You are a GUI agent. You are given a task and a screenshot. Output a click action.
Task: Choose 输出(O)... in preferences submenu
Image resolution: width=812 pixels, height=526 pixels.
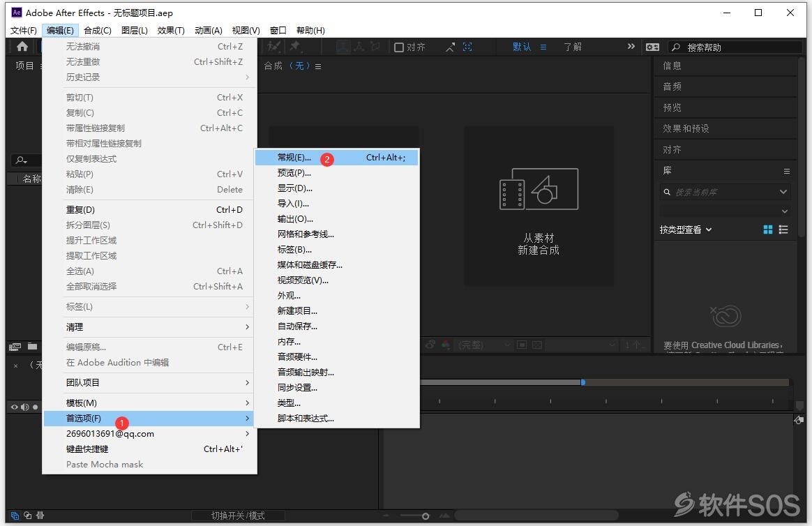point(337,219)
